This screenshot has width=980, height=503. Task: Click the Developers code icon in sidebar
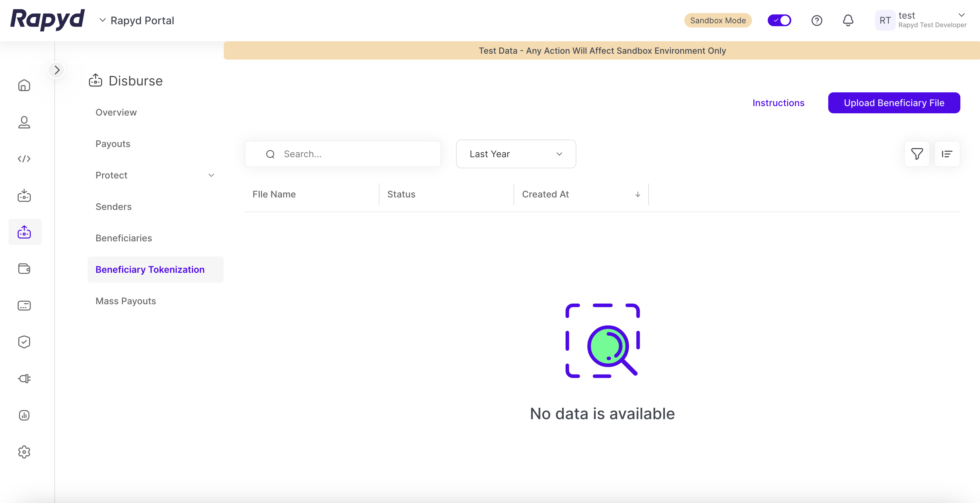tap(24, 159)
